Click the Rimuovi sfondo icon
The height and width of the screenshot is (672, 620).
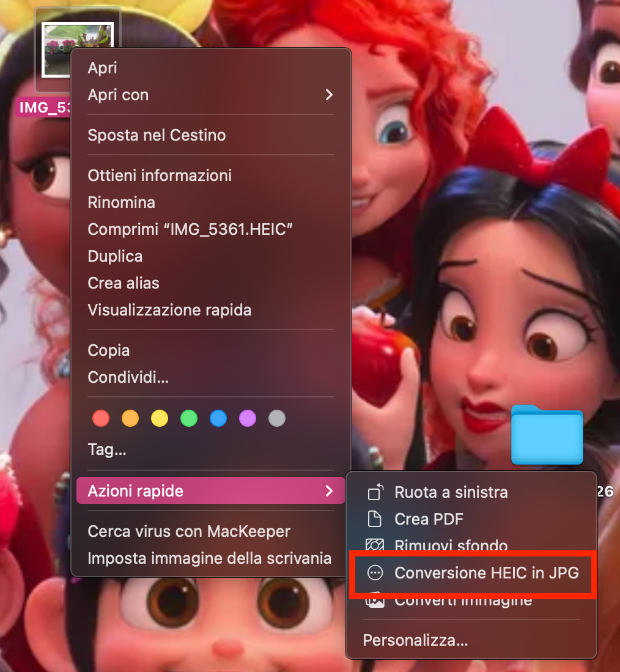[x=375, y=545]
